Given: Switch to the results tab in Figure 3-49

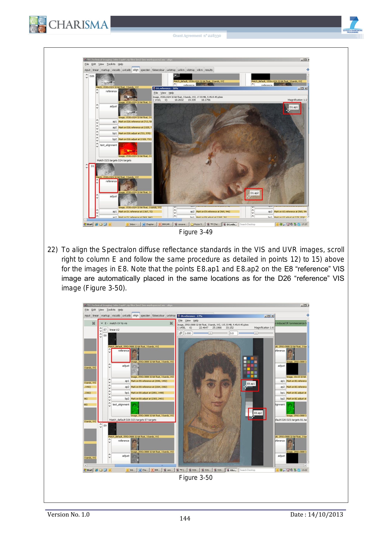Looking at the screenshot, I should point(209,70).
